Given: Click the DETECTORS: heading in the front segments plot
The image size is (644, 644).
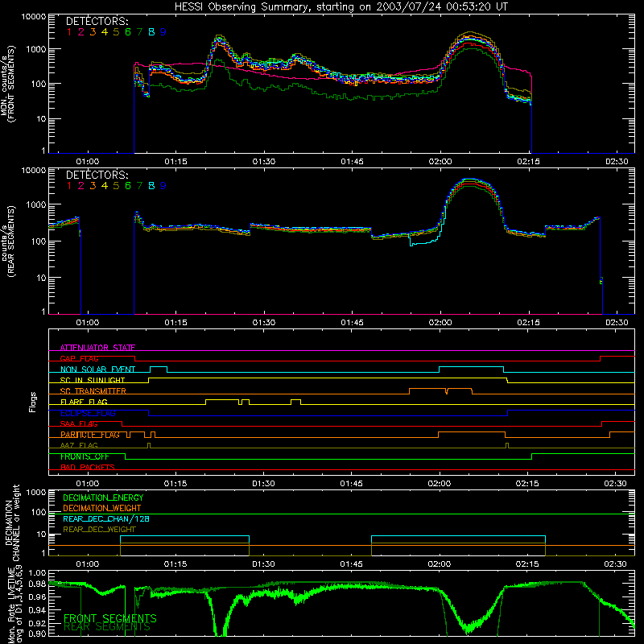Looking at the screenshot, I should [97, 22].
